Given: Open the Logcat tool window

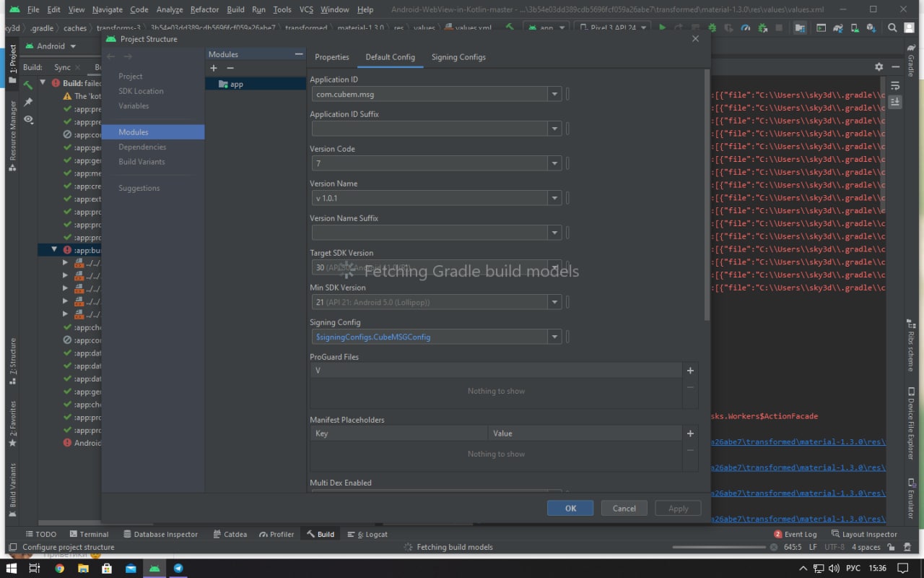Looking at the screenshot, I should click(367, 534).
